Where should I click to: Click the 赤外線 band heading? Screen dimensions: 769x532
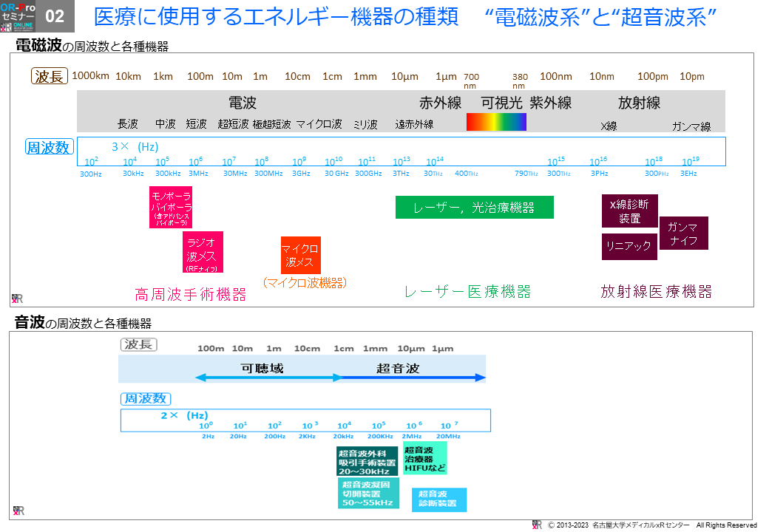pos(440,103)
